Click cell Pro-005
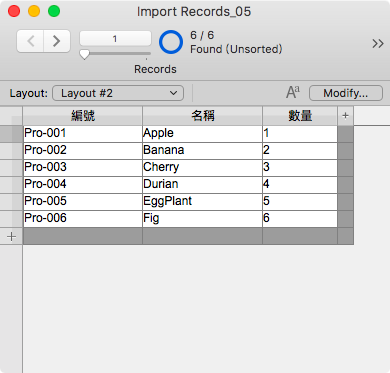This screenshot has width=390, height=373. pos(83,201)
